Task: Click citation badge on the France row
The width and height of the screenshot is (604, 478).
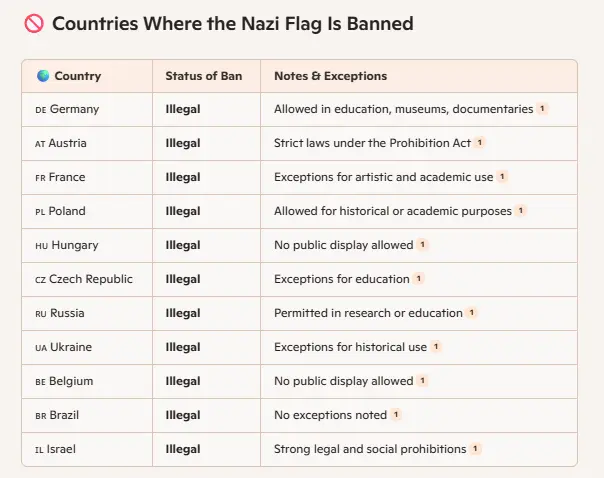Action: coord(503,177)
